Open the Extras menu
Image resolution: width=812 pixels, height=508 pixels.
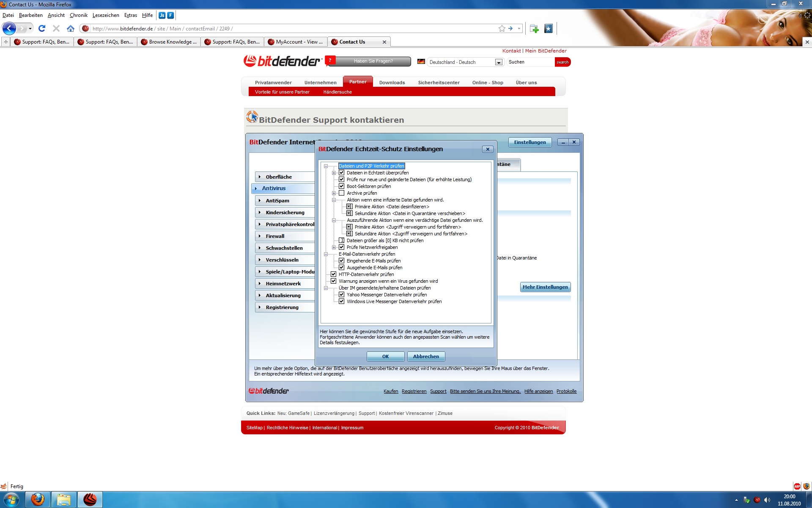click(131, 15)
